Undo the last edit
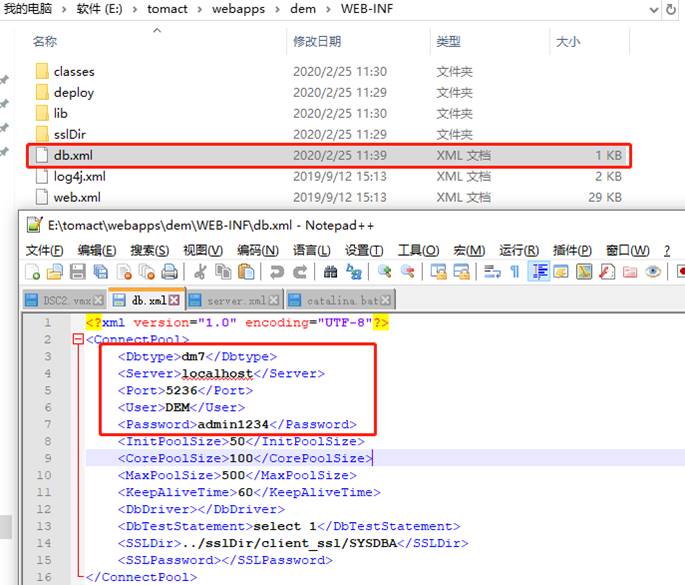The image size is (685, 585). pos(277,272)
